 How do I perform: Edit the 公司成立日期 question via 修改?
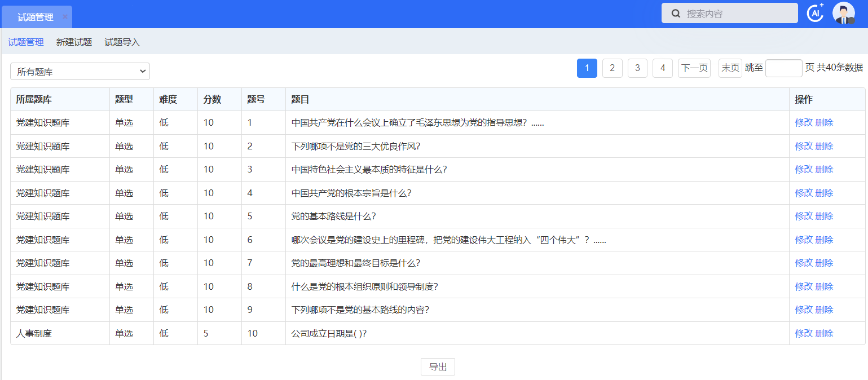pyautogui.click(x=804, y=334)
